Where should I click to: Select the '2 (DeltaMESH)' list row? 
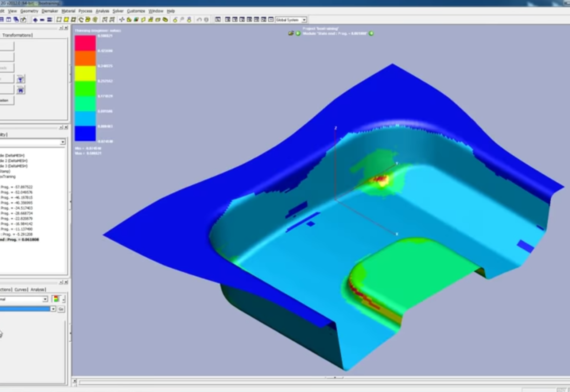[14, 161]
